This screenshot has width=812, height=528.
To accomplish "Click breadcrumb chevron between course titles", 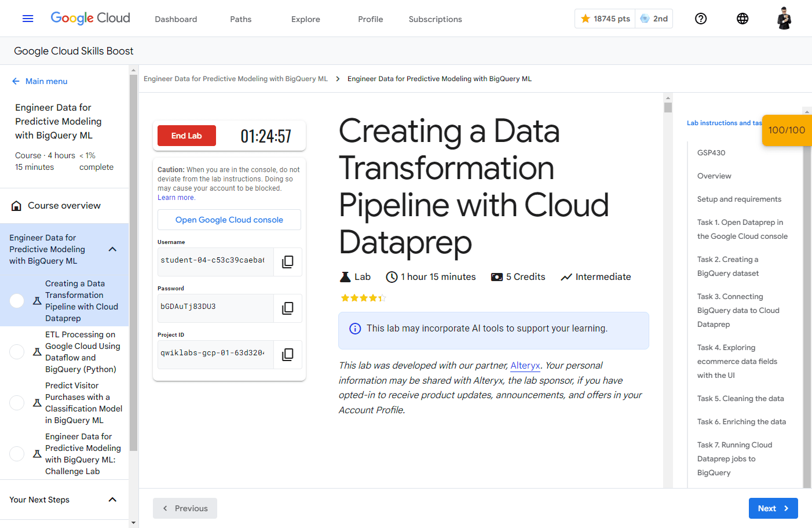I will click(x=338, y=79).
